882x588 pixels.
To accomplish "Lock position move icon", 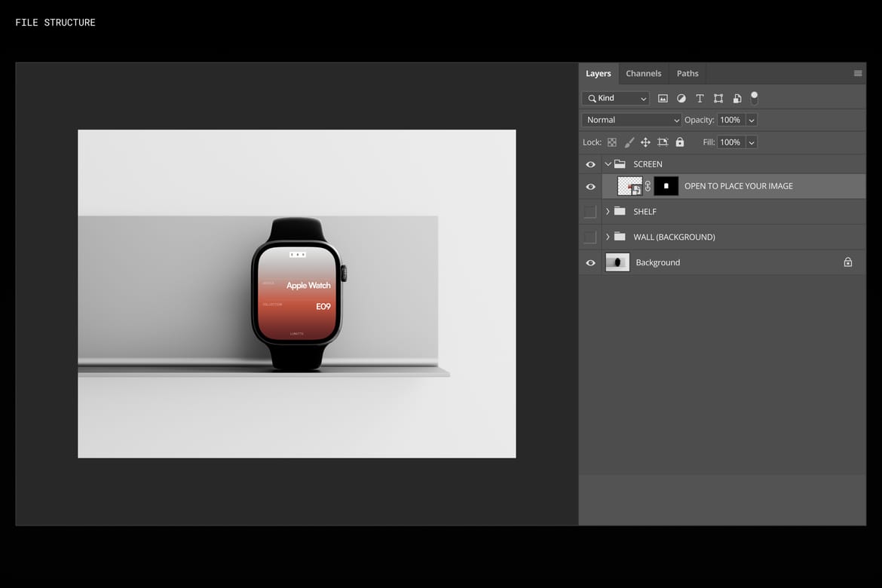I will pos(646,142).
